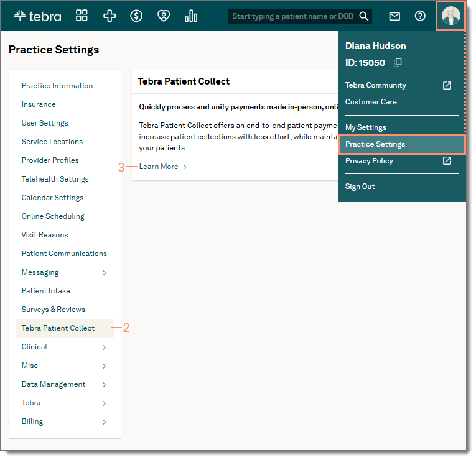The height and width of the screenshot is (460, 476).
Task: Go to User Settings
Action: [x=45, y=123]
